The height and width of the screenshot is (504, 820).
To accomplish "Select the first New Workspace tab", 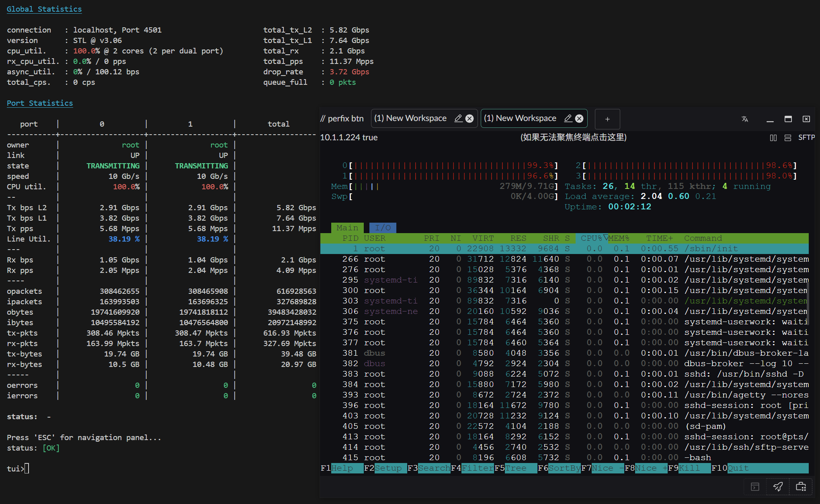I will click(410, 119).
